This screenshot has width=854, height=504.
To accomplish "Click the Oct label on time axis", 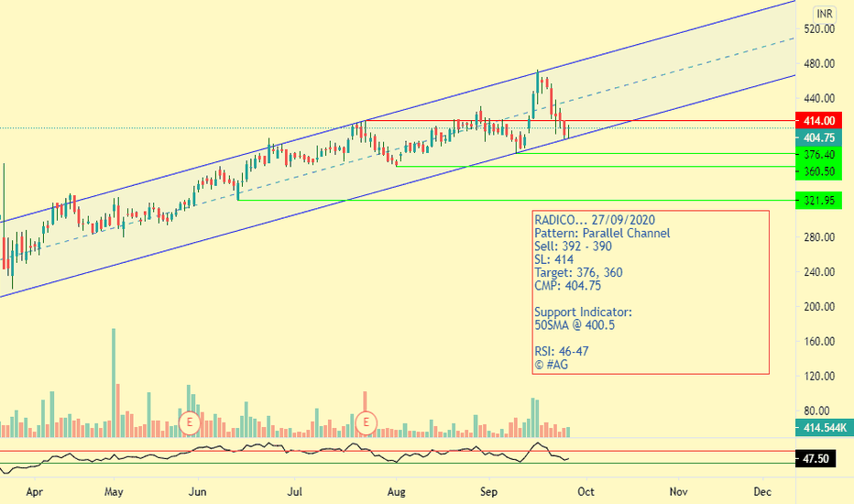I will point(586,491).
